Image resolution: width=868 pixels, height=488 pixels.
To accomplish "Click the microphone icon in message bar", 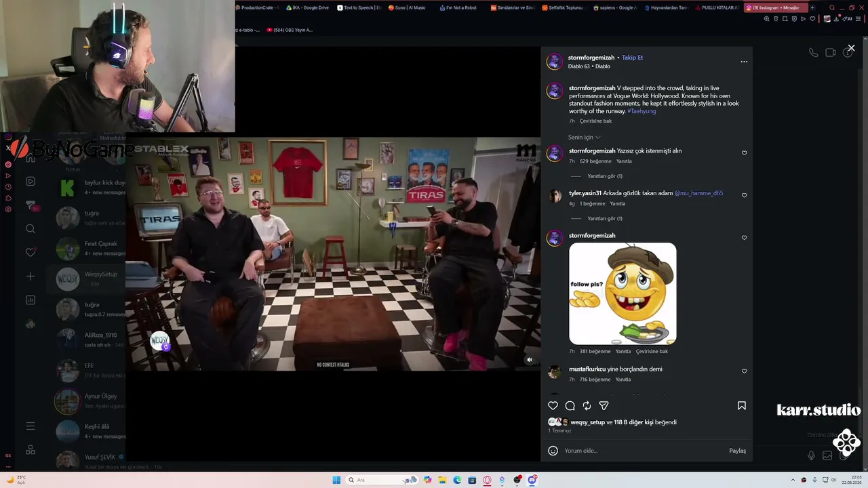I will 811,455.
